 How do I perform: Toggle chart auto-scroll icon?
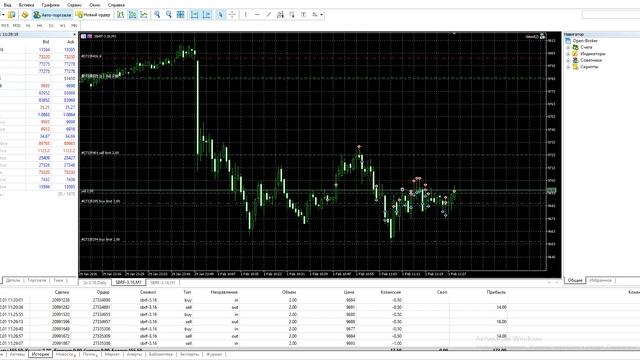[195, 15]
